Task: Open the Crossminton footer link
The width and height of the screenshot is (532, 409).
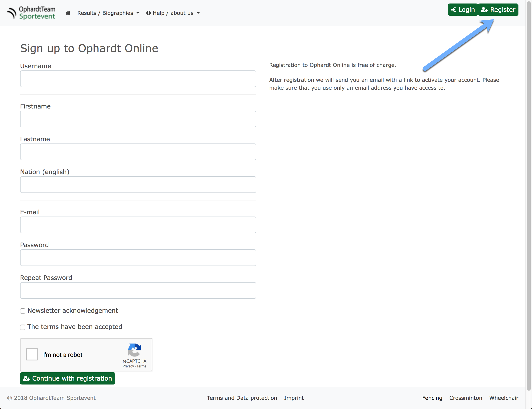Action: tap(466, 398)
